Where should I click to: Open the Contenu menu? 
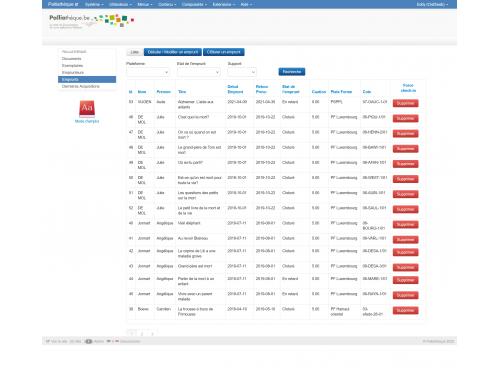tap(167, 4)
